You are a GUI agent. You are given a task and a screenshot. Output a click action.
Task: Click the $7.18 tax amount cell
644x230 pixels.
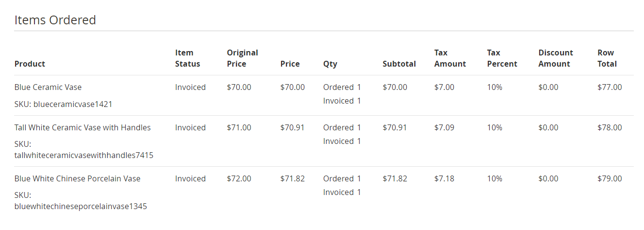[444, 179]
